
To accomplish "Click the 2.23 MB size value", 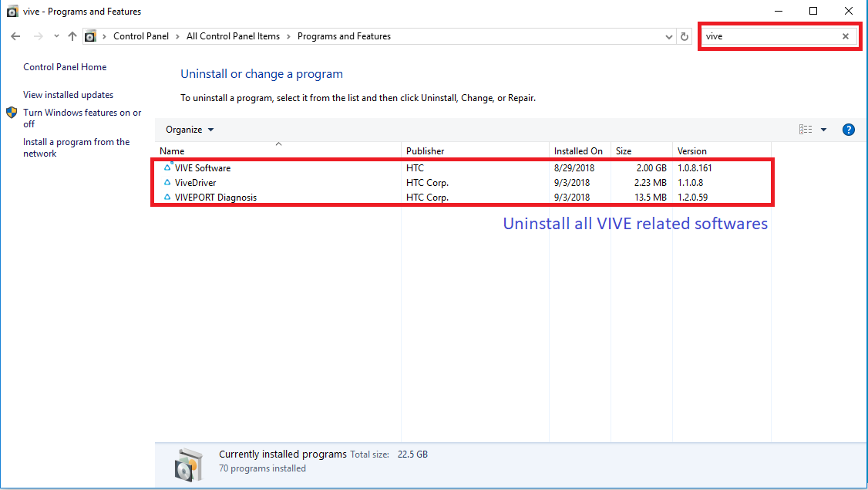I will 651,182.
